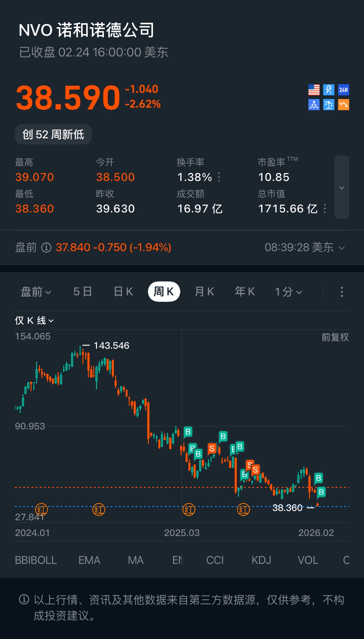This screenshot has height=639, width=364.
Task: Tap the pre-market info circle icon
Action: pyautogui.click(x=46, y=247)
